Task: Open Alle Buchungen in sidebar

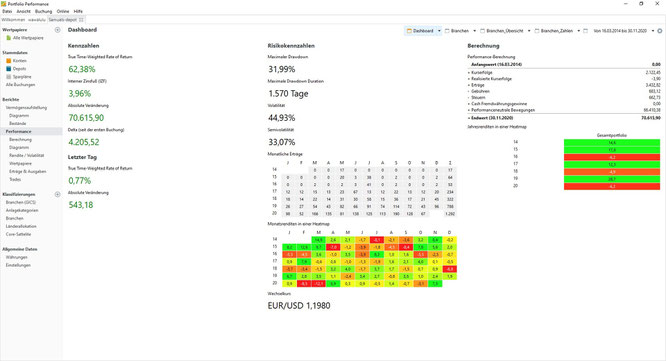Action: click(x=20, y=85)
